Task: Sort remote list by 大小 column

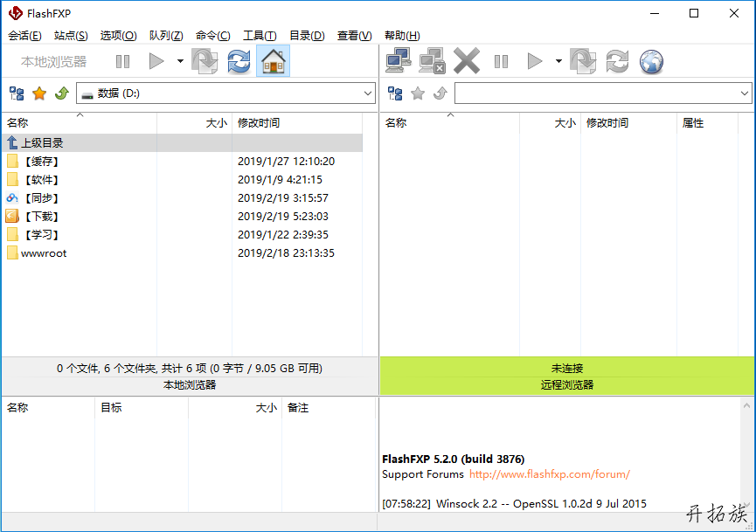Action: click(x=550, y=123)
